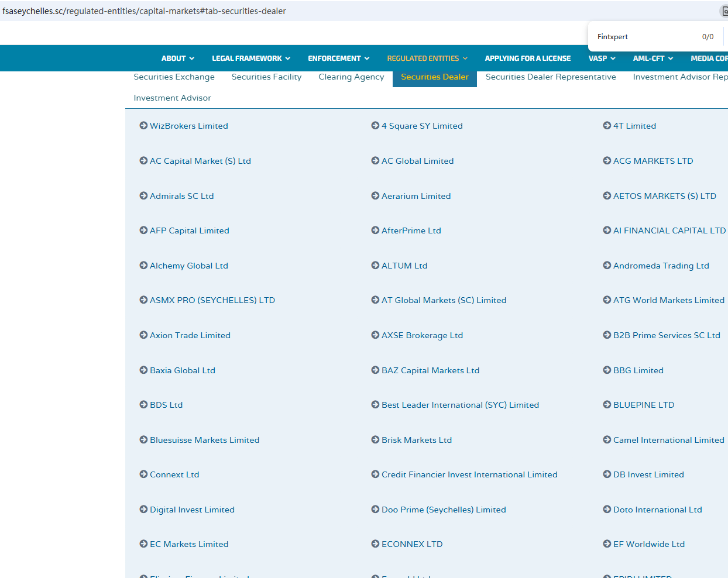Open the LEGAL FRAMEWORK dropdown

(250, 59)
